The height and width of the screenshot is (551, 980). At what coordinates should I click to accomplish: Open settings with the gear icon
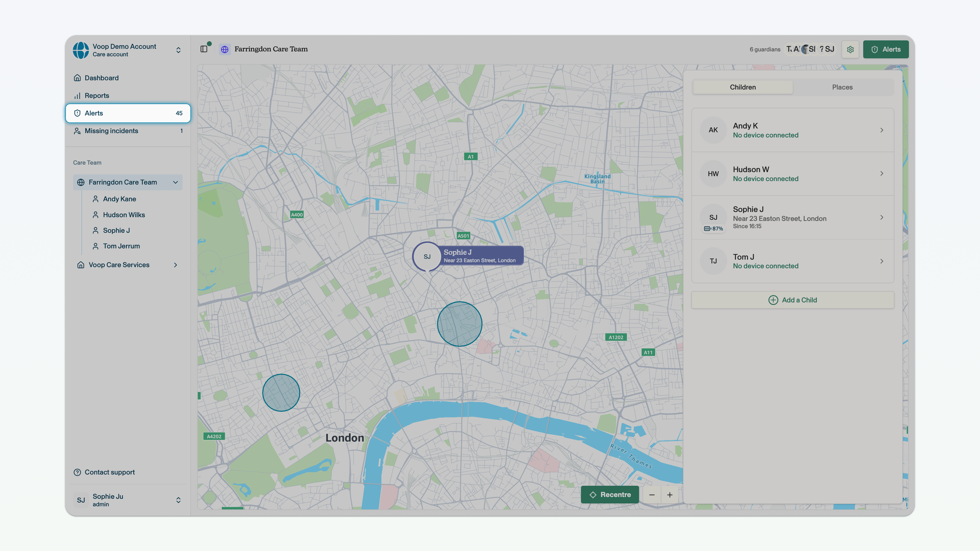850,49
